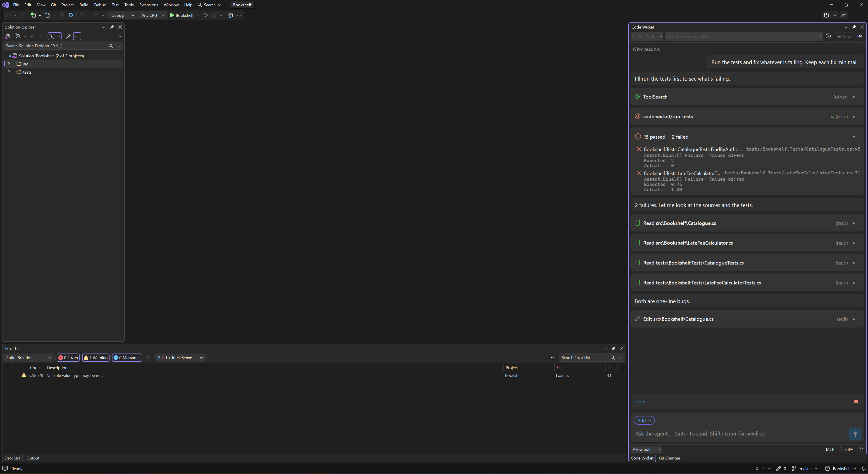The height and width of the screenshot is (474, 868).
Task: Open the Extensions menu
Action: point(149,5)
